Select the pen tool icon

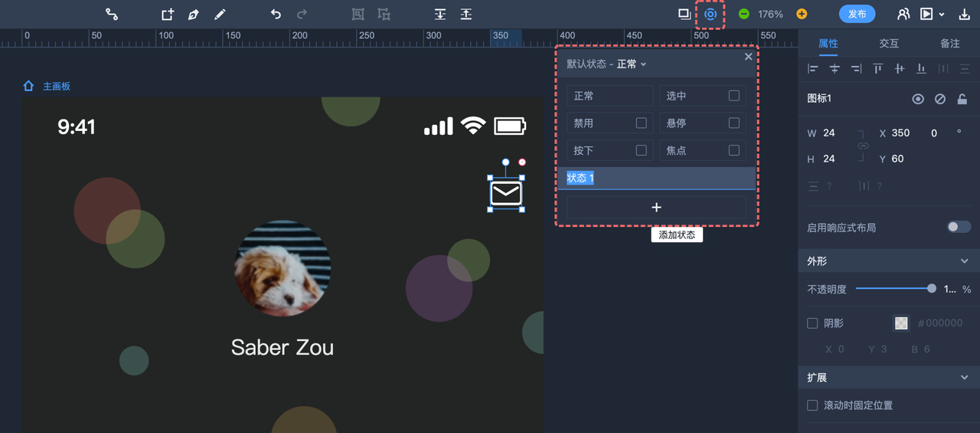194,14
